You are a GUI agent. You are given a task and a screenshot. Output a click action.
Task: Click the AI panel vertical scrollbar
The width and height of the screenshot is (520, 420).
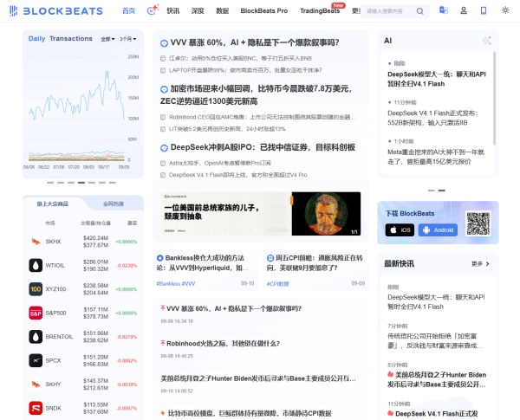495,99
